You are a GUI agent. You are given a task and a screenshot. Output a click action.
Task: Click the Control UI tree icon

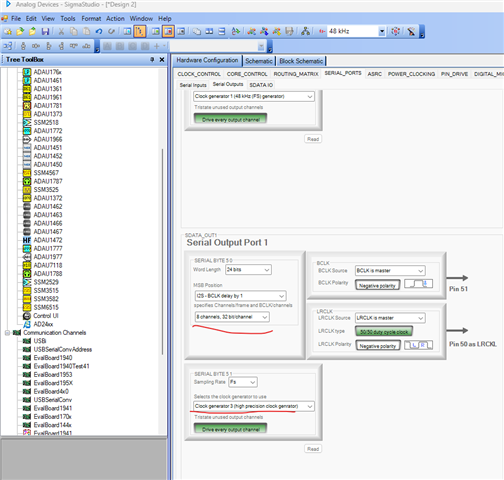point(27,316)
